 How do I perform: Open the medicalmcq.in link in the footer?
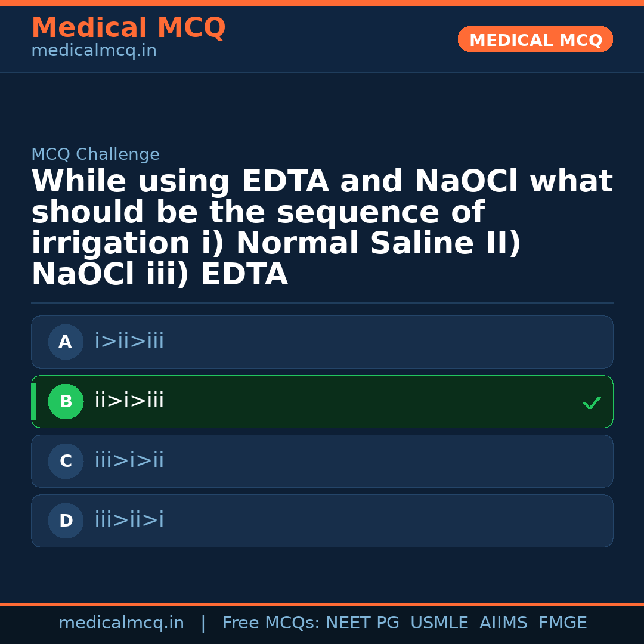pos(121,623)
